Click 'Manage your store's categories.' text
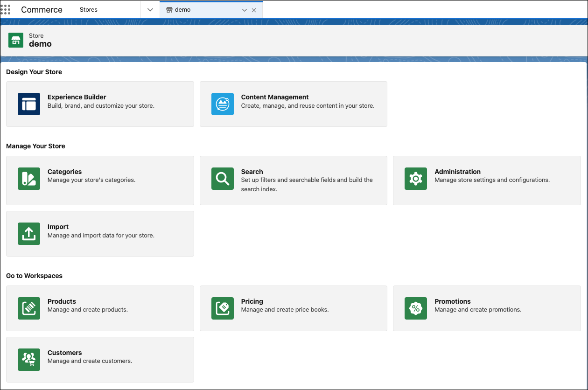Viewport: 588px width, 390px height. pos(91,180)
